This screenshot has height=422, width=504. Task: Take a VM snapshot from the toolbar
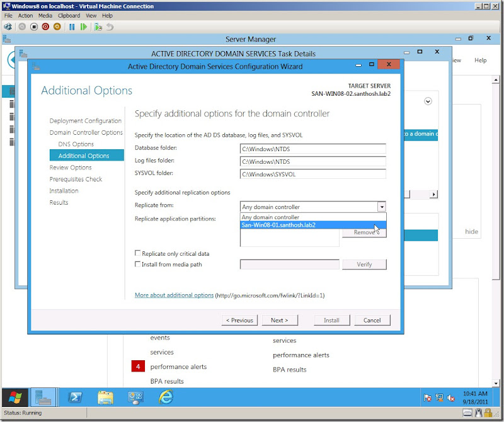(x=98, y=27)
